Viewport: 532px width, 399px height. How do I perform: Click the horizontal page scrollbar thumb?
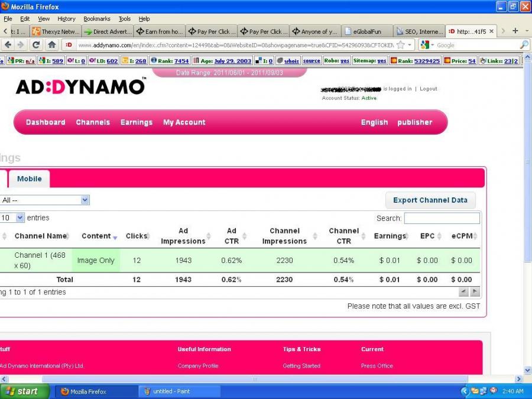(x=254, y=379)
